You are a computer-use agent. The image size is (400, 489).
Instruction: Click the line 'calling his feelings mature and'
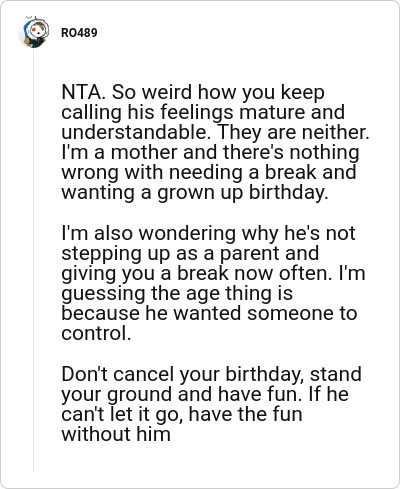[x=203, y=112]
